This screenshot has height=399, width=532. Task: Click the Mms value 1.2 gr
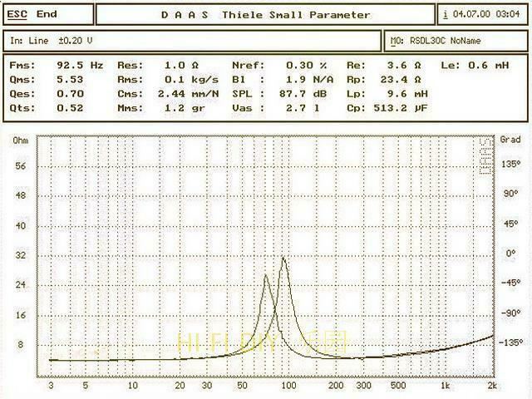(x=185, y=108)
